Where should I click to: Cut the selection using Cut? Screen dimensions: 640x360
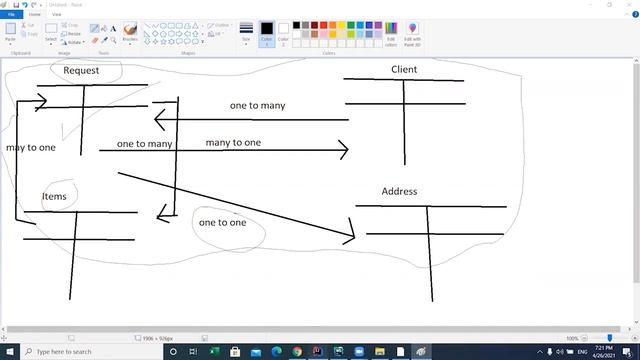point(29,25)
